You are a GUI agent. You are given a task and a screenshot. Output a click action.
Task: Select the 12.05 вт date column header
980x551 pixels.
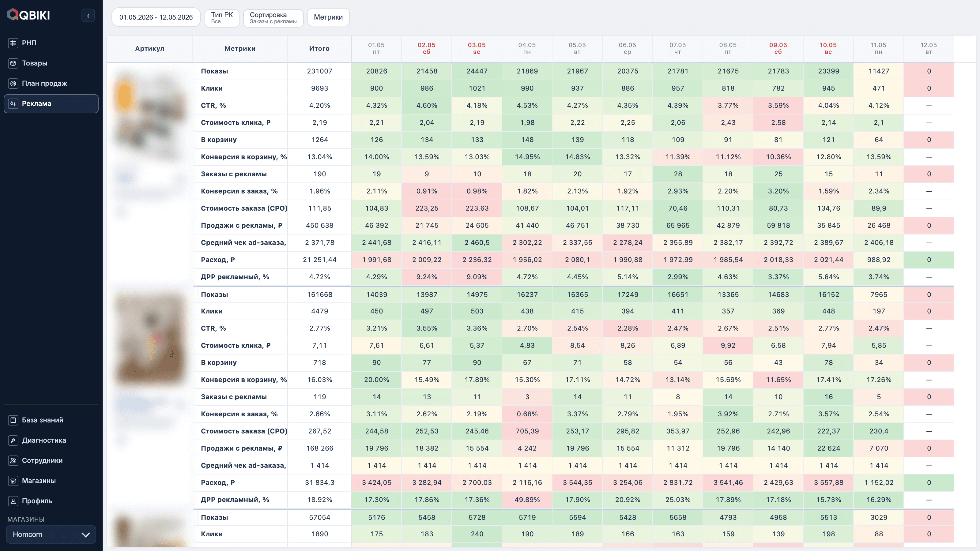coord(929,48)
